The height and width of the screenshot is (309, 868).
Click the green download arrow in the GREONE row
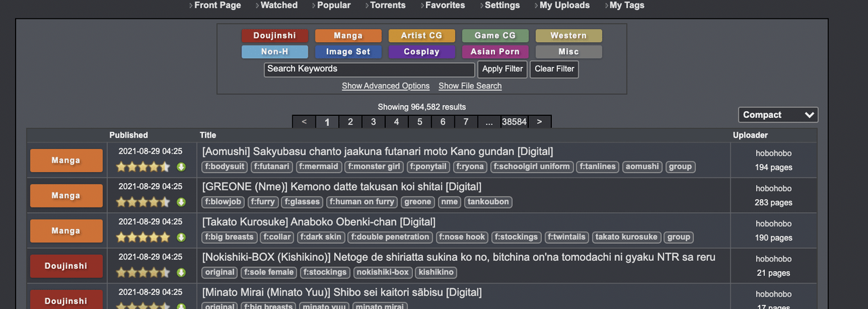tap(181, 202)
